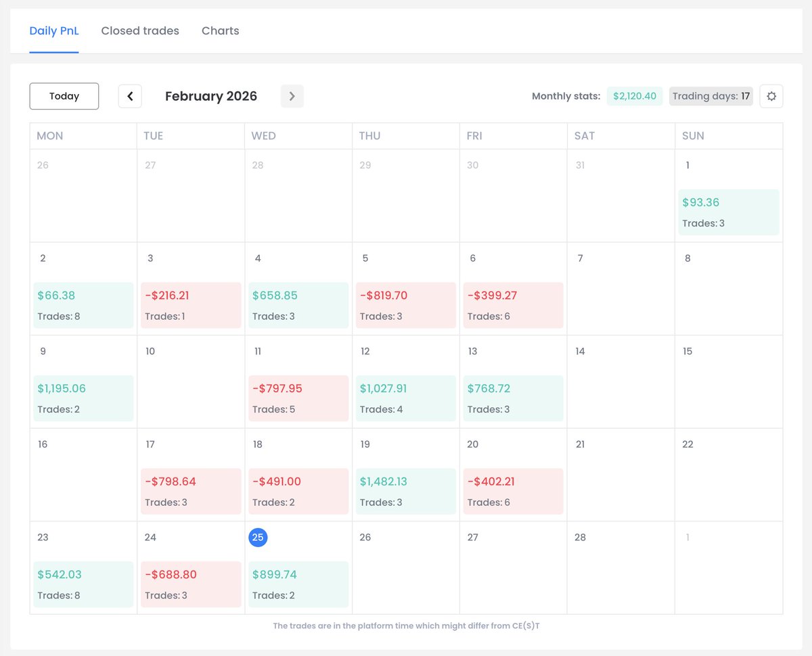This screenshot has height=656, width=812.
Task: Open the Charts tab
Action: tap(221, 31)
